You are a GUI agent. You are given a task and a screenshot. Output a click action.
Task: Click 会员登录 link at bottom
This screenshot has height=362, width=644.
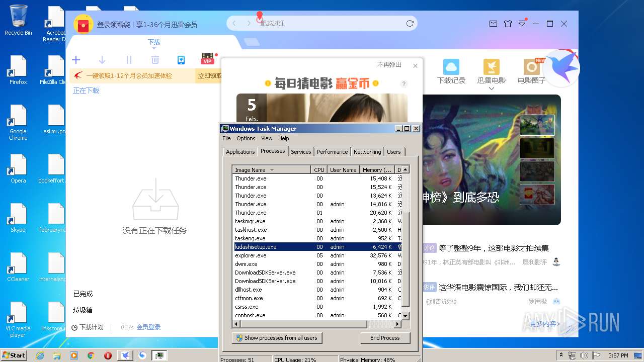click(149, 327)
